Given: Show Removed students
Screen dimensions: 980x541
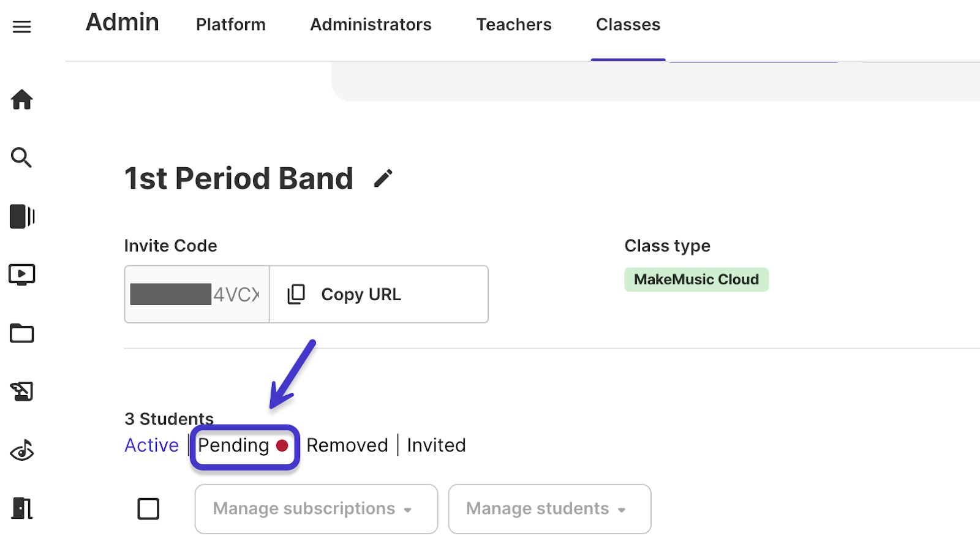Looking at the screenshot, I should pos(347,445).
